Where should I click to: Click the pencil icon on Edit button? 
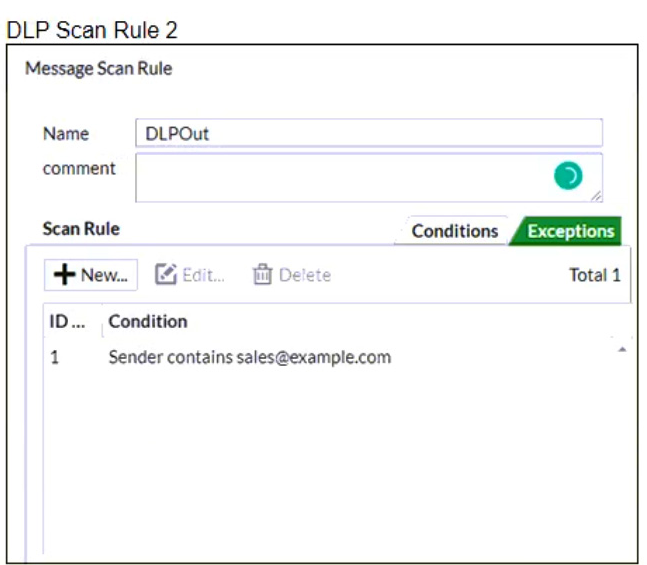click(x=167, y=275)
